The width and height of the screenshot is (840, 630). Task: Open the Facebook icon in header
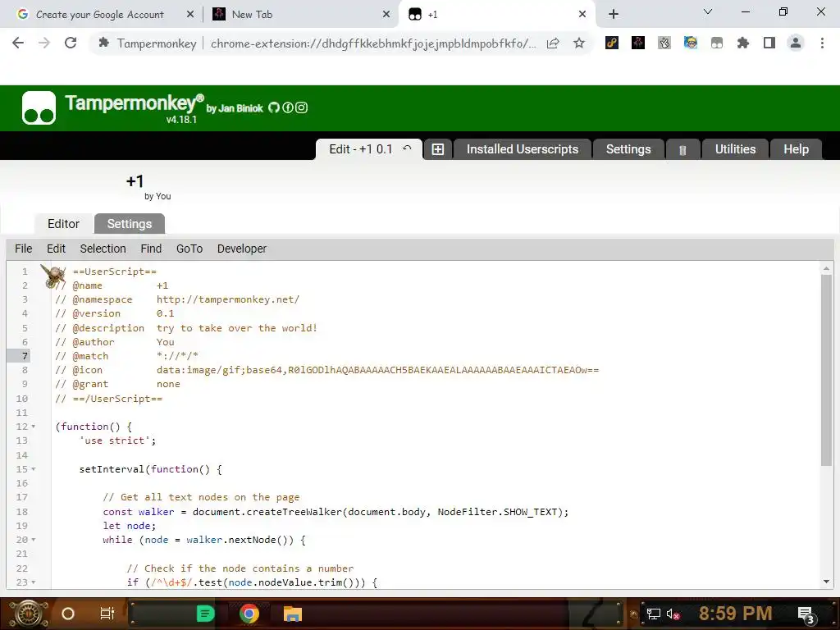(288, 107)
